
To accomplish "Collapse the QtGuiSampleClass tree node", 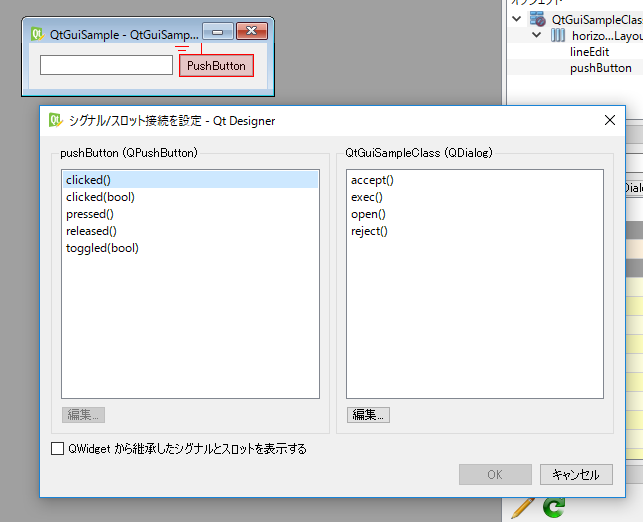I will click(x=517, y=19).
